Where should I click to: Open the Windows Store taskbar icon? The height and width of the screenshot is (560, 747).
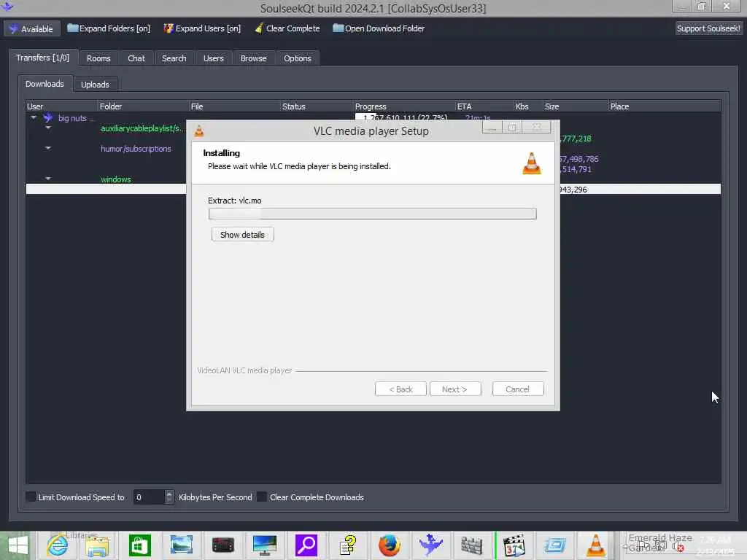point(139,545)
